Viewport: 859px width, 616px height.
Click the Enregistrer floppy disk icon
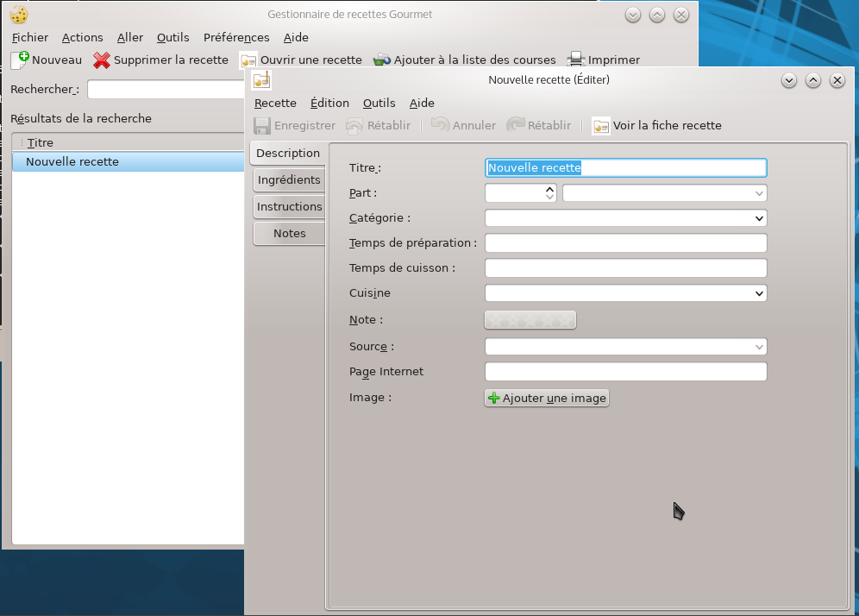(x=262, y=126)
